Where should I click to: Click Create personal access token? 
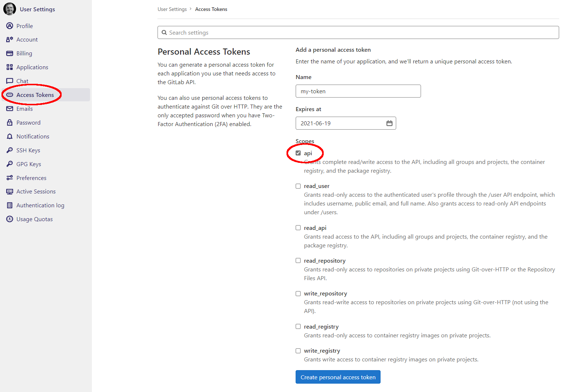point(338,377)
